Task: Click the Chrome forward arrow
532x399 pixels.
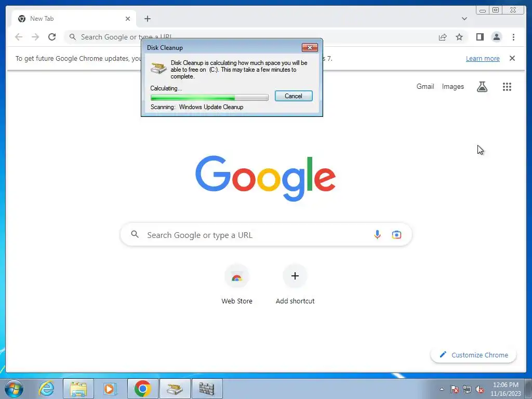Action: tap(35, 37)
